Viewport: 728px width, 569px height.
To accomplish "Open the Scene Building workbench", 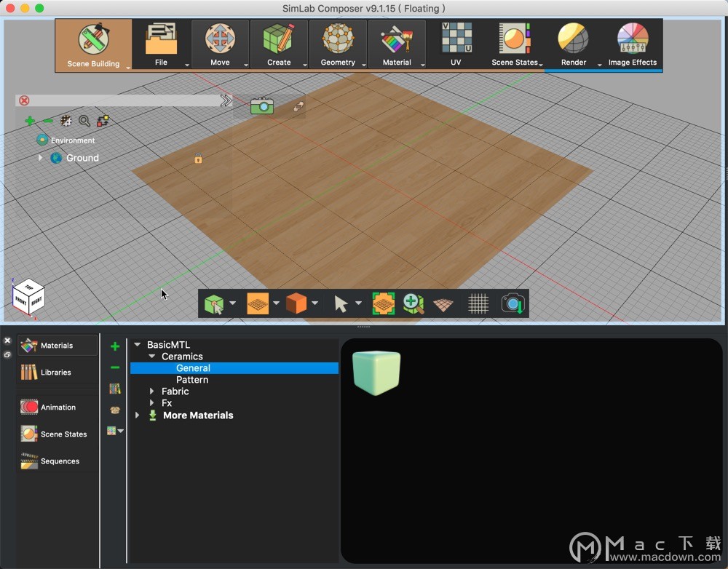I will (93, 45).
